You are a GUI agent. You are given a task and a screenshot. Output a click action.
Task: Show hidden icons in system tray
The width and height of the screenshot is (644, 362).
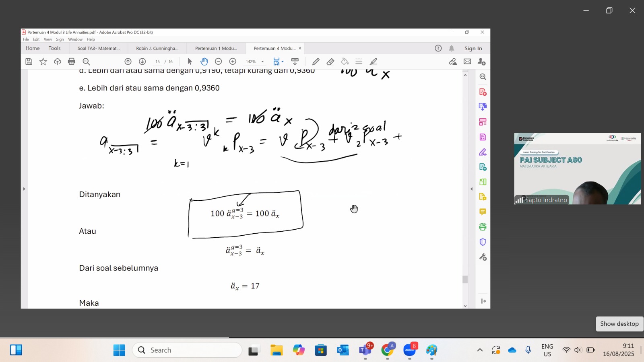click(x=480, y=350)
